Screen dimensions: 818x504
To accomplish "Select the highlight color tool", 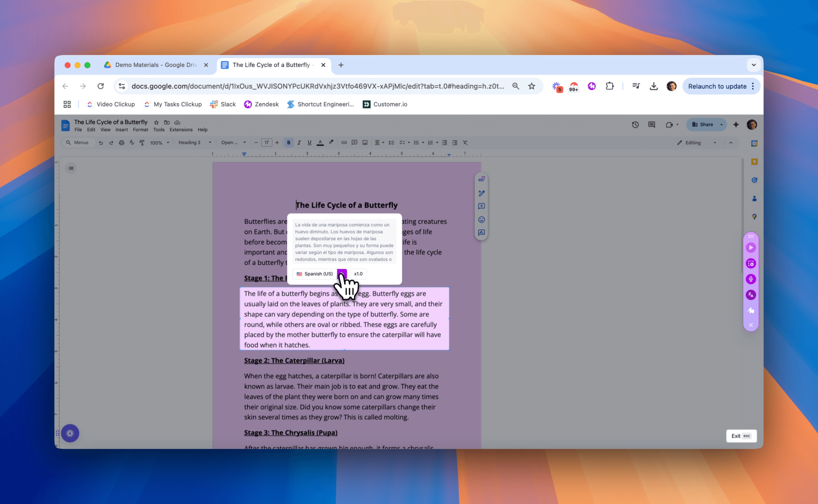I will tap(331, 142).
